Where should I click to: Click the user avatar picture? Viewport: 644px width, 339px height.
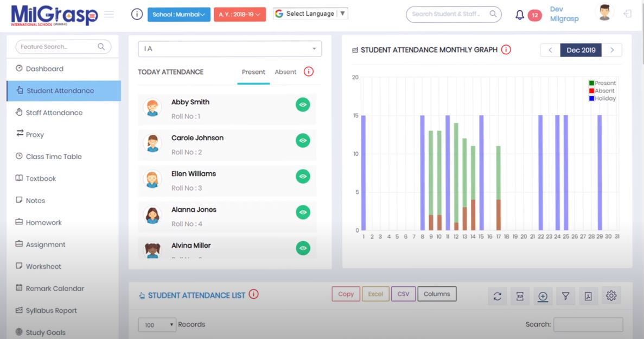coord(604,12)
